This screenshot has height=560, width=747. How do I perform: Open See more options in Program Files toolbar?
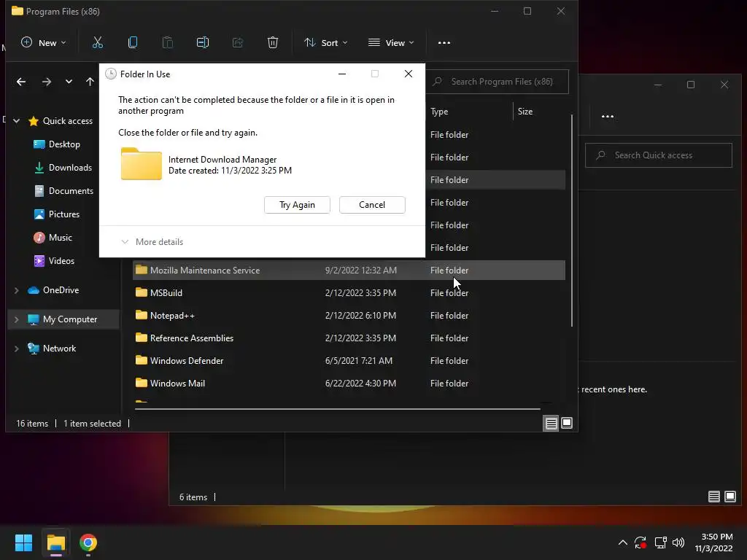click(x=444, y=43)
